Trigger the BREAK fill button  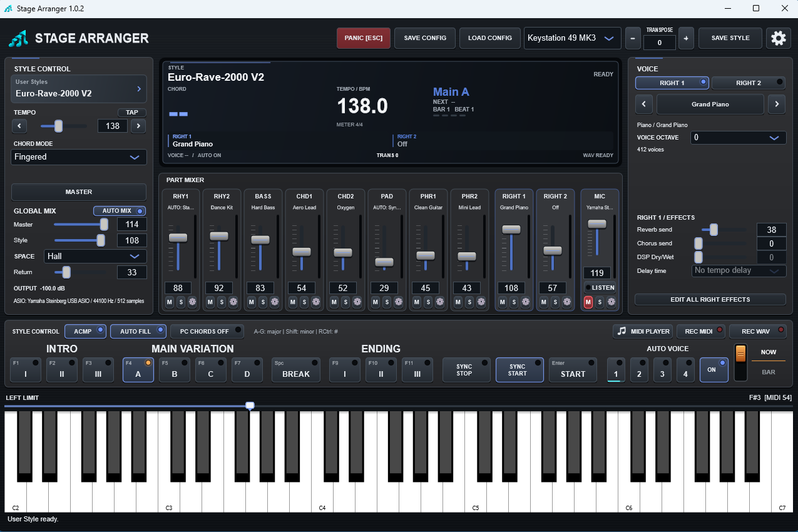[x=296, y=369]
